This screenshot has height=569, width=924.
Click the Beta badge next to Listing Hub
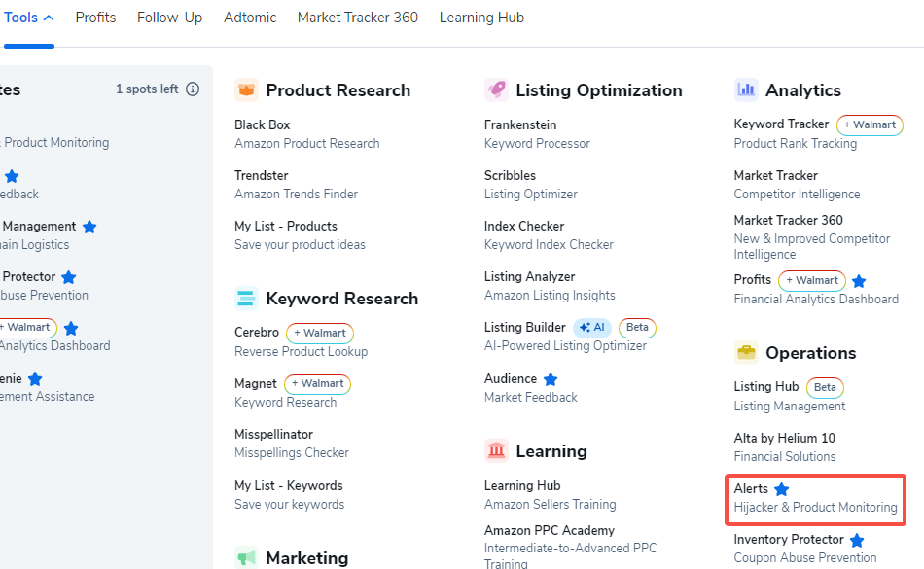pos(825,387)
